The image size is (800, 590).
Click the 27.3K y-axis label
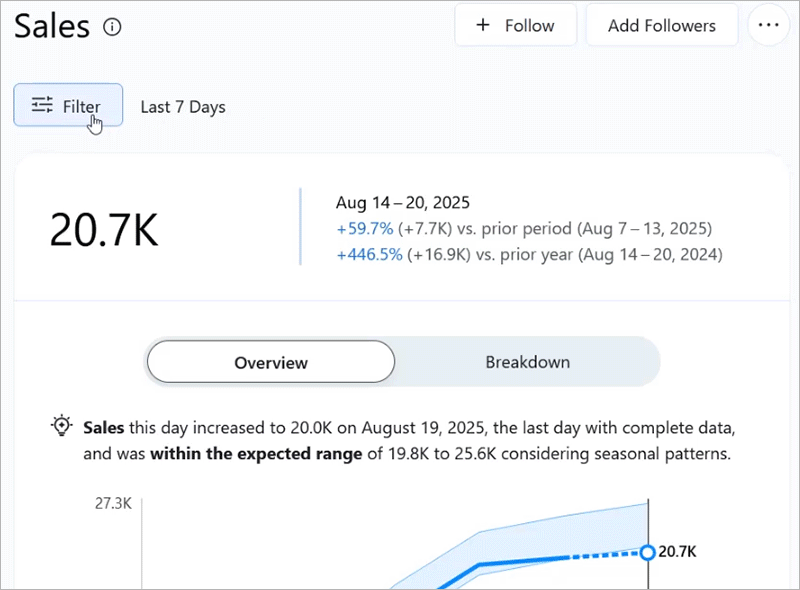point(113,503)
